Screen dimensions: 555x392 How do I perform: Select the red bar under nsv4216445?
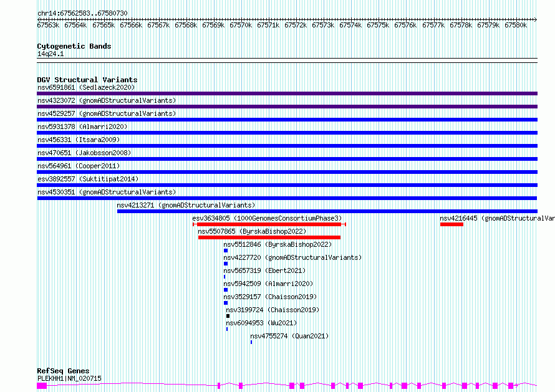click(451, 224)
